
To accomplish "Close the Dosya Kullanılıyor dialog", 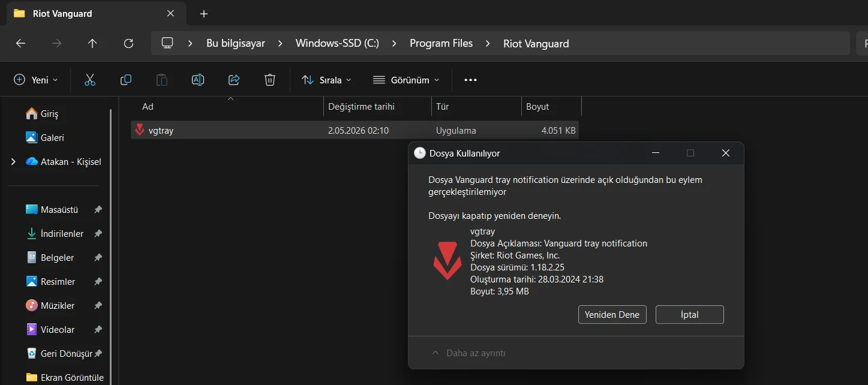I will point(726,153).
